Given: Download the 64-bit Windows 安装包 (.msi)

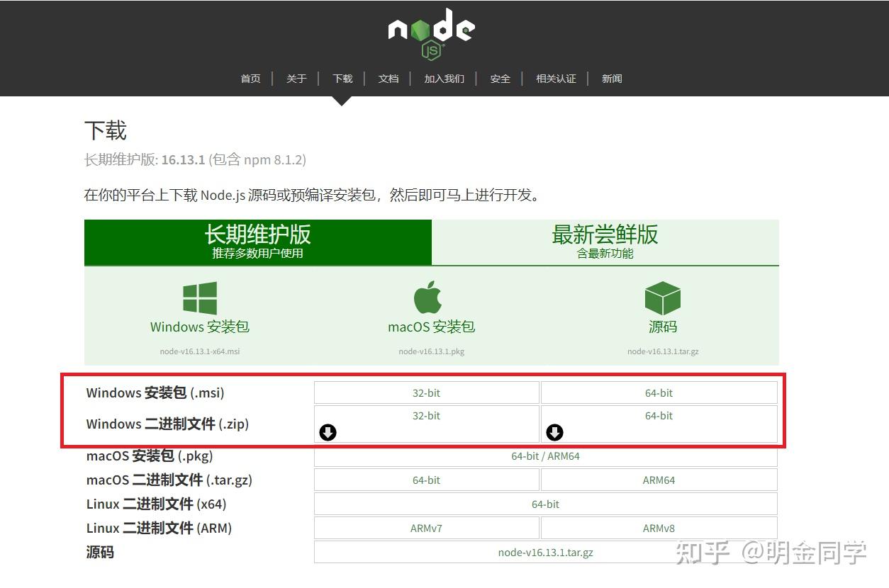Looking at the screenshot, I should (659, 392).
